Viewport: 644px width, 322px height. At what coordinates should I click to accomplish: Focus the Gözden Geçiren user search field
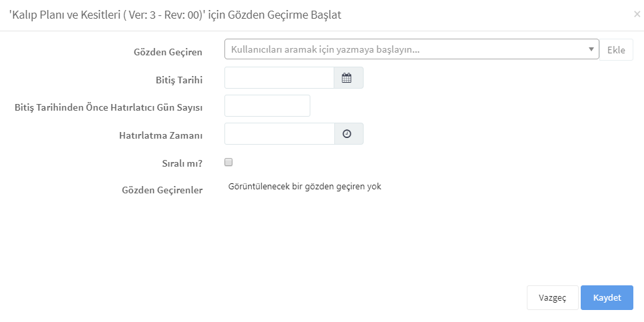coord(412,49)
